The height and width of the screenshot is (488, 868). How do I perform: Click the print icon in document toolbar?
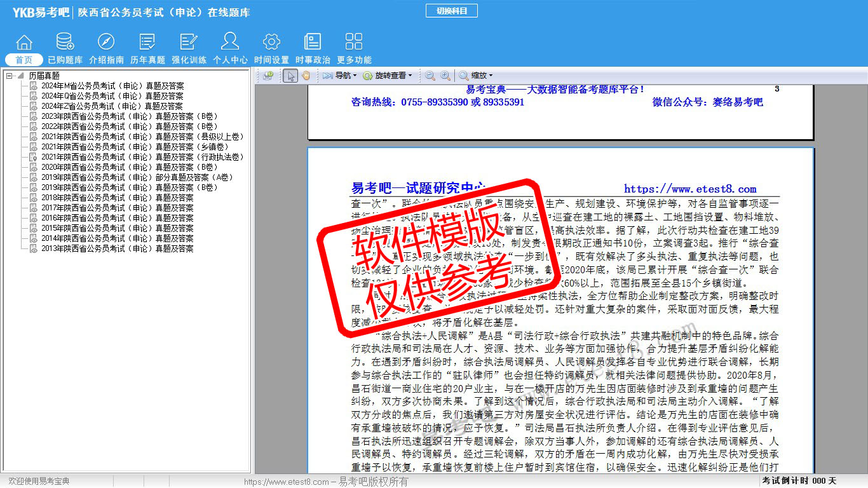268,76
